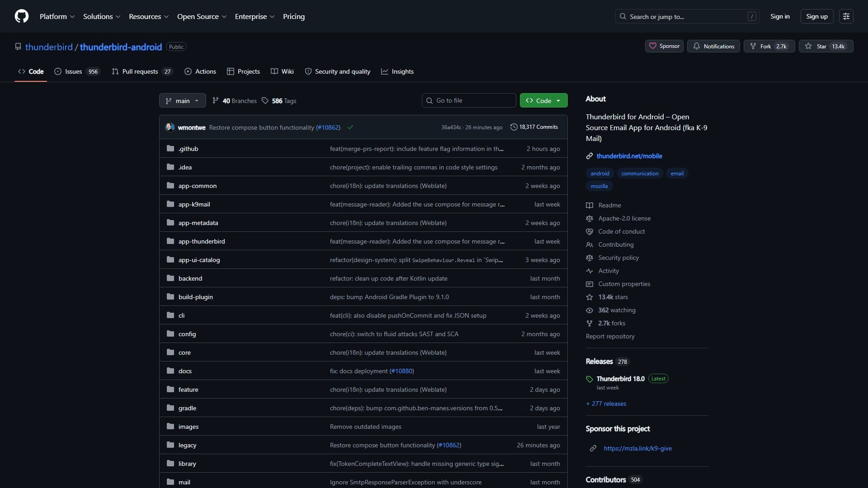
Task: Click the scale icon beside Apache-2.0 license
Action: [590, 218]
